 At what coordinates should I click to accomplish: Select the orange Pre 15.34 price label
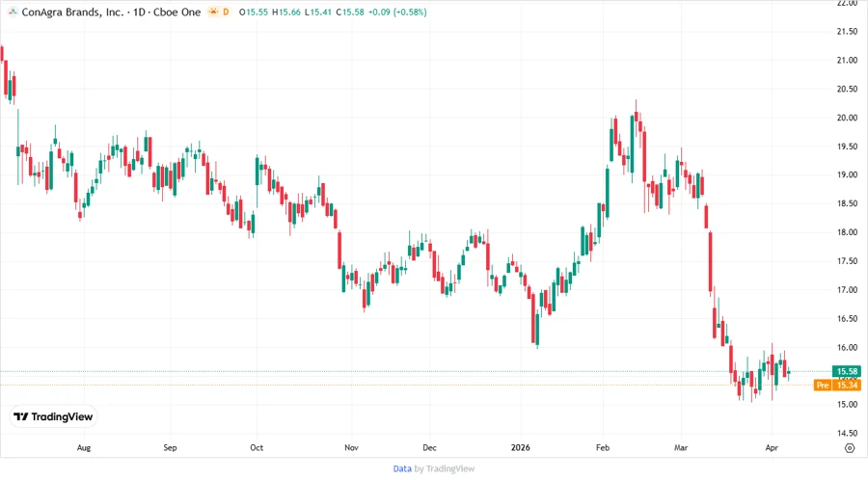(837, 385)
